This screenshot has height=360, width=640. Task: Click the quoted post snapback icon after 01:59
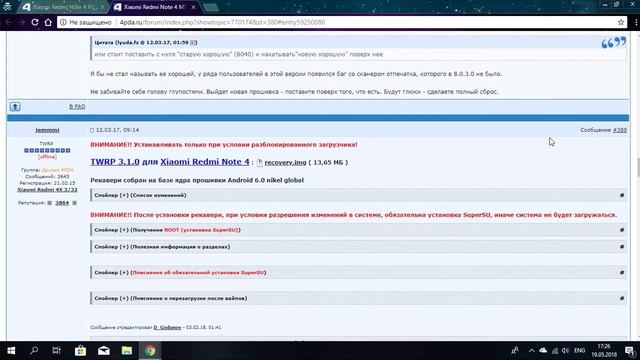[x=193, y=42]
